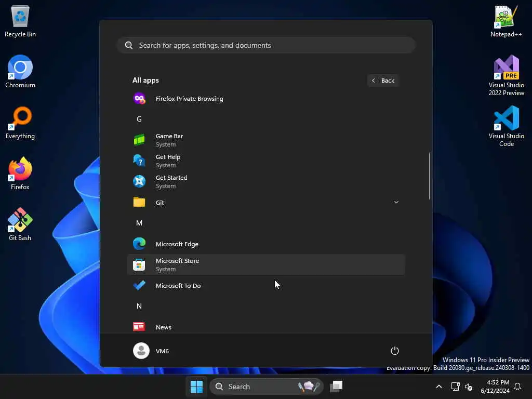Open the power options button
Screen dimensions: 532x399
coord(395,351)
